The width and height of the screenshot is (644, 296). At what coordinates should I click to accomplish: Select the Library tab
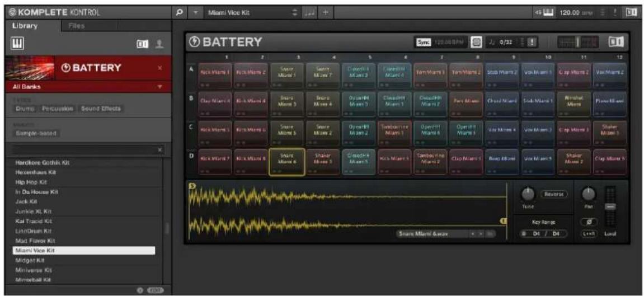click(27, 26)
